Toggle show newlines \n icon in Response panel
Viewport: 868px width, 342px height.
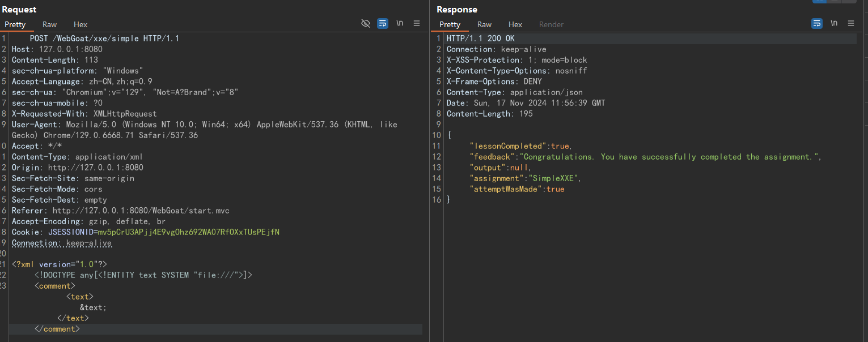(x=834, y=23)
